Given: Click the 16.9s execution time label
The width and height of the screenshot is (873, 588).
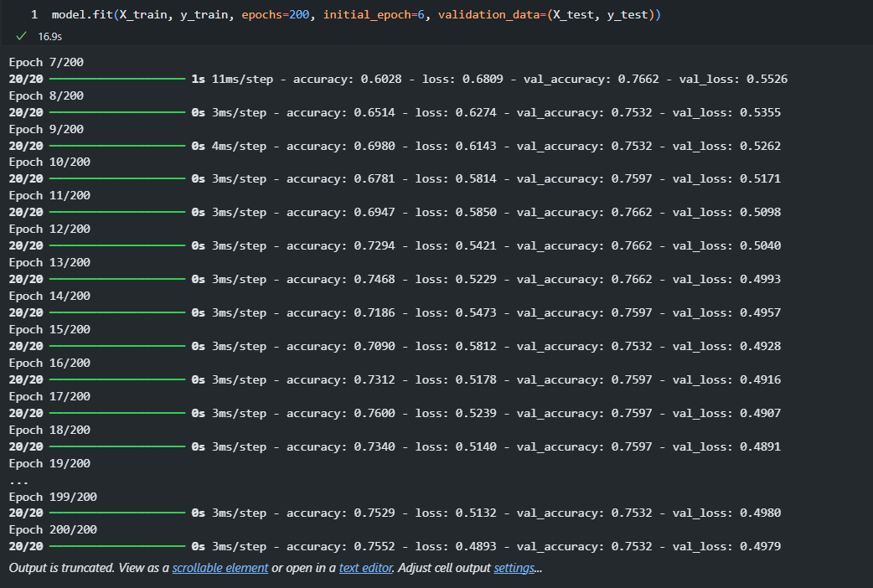Looking at the screenshot, I should coord(49,36).
